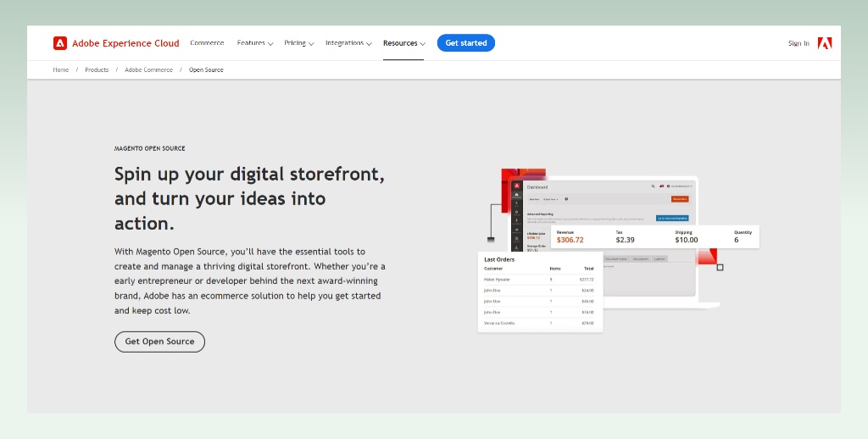Click the Last Orders heading
Image resolution: width=868 pixels, height=439 pixels.
[499, 259]
